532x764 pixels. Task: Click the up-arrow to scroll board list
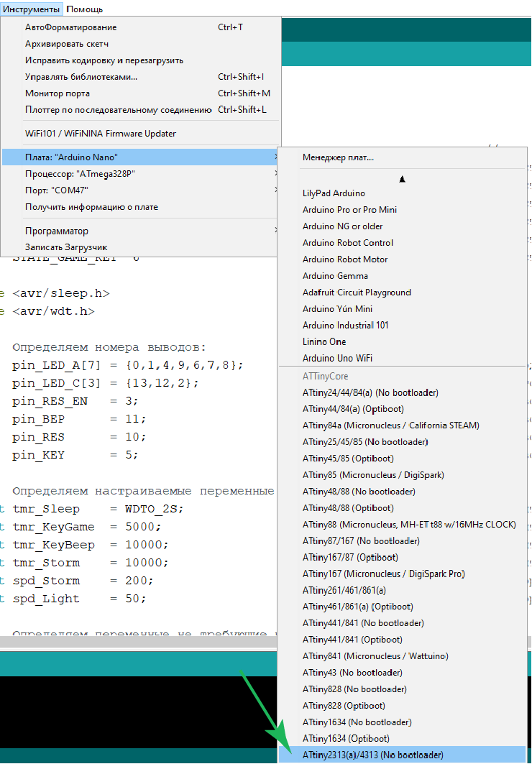pos(403,179)
